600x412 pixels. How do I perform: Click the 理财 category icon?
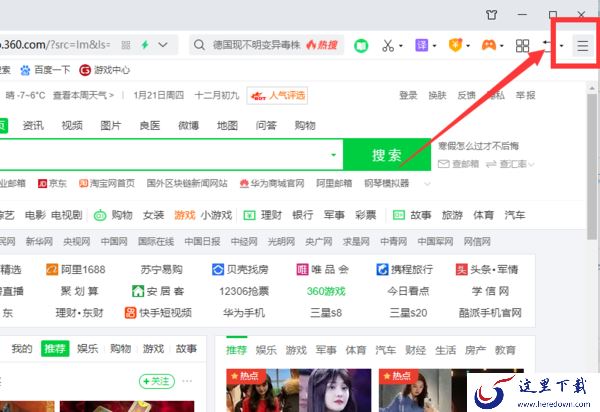[249, 215]
